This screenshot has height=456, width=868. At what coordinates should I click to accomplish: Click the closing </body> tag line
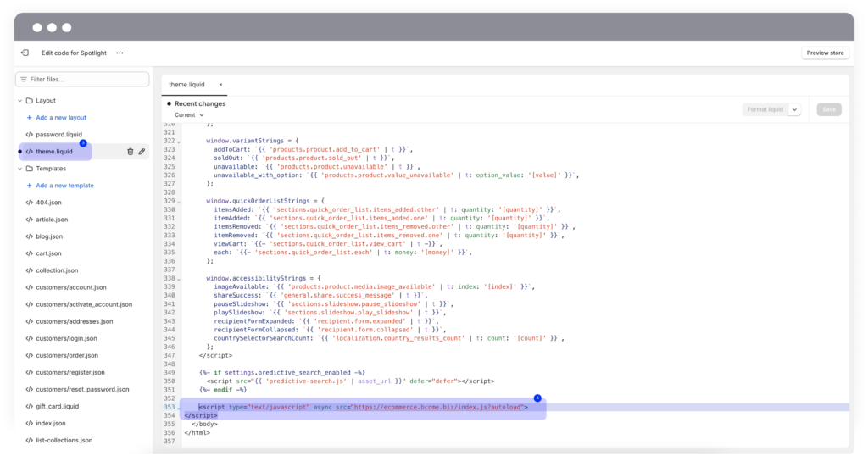pyautogui.click(x=204, y=425)
